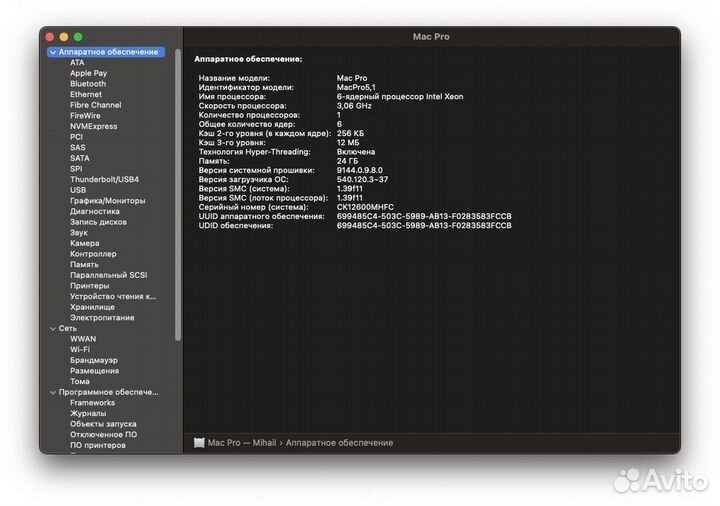Select the Программное обеспече... label
This screenshot has width=720, height=506.
pyautogui.click(x=108, y=392)
